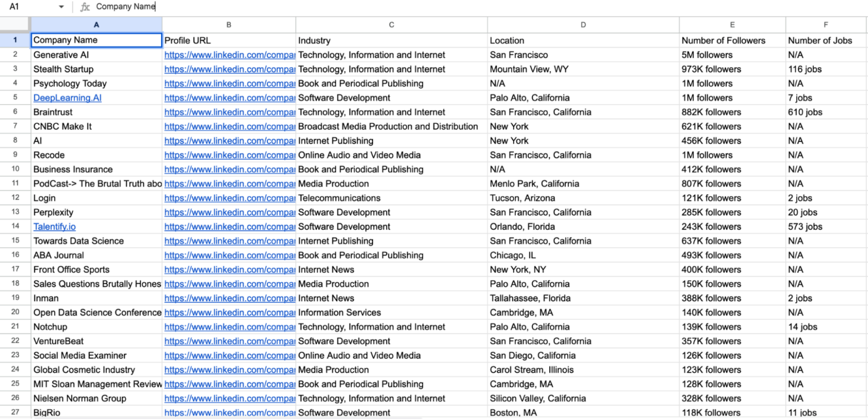This screenshot has height=419, width=868.
Task: Click the 5M followers cell
Action: pos(732,55)
